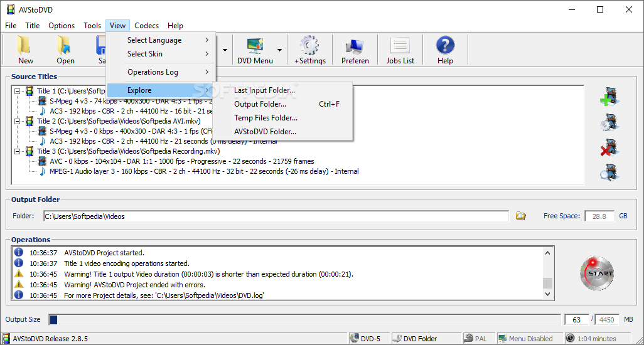Collapse the Title 3 tree node
The width and height of the screenshot is (644, 345).
[17, 151]
